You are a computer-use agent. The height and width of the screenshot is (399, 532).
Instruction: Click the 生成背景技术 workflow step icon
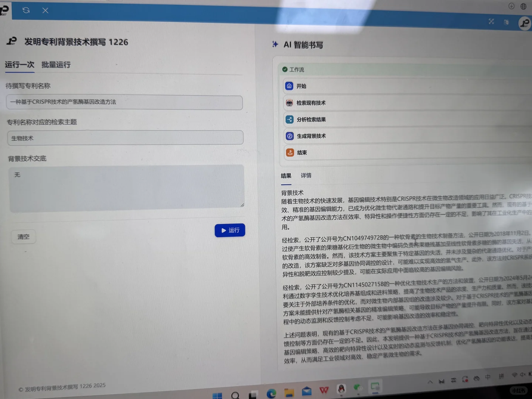[x=289, y=136]
